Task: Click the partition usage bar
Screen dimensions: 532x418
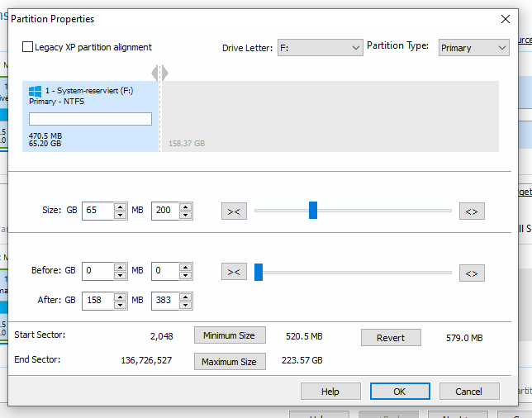Action: [x=90, y=119]
